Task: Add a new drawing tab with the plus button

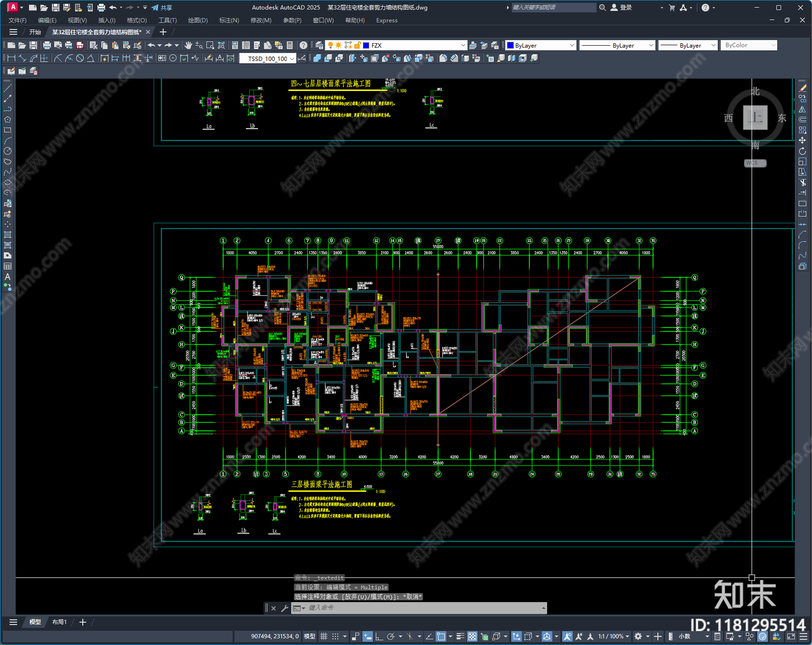Action: pyautogui.click(x=163, y=32)
